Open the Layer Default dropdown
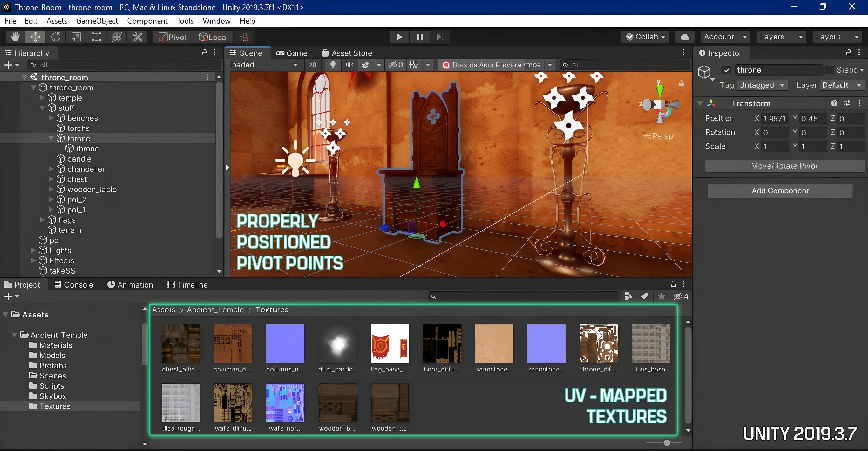868x451 pixels. tap(841, 85)
